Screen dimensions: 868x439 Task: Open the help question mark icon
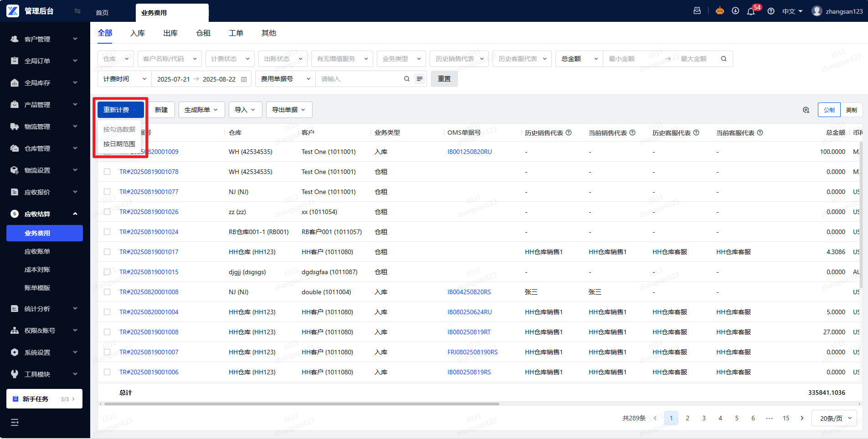point(770,11)
